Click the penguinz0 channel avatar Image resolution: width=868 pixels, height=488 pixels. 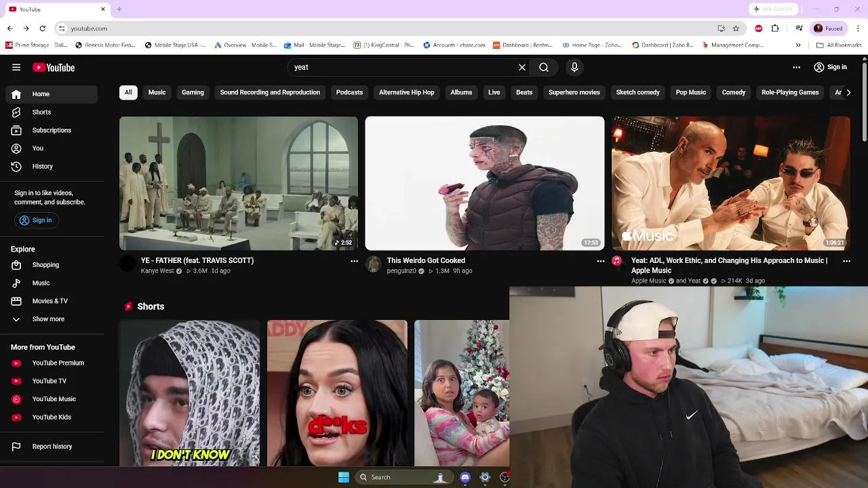click(374, 264)
